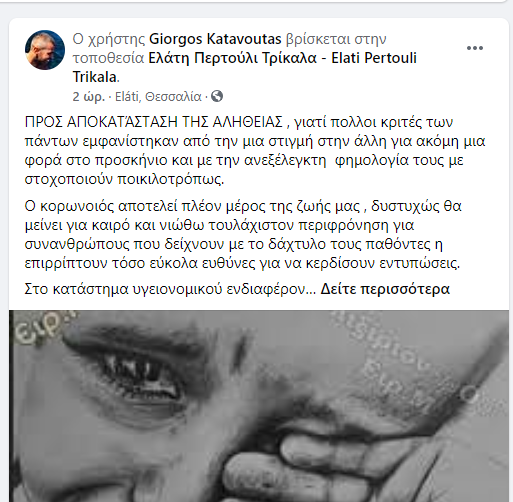Viewport: 513px width, 502px height.
Task: Open the grayscale crying-eye post photo
Action: [259, 406]
